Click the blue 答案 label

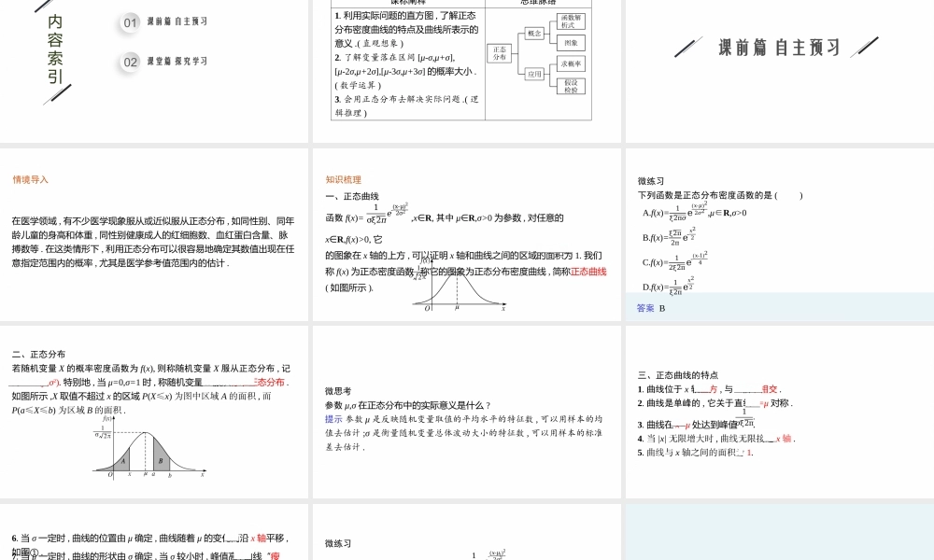point(645,308)
